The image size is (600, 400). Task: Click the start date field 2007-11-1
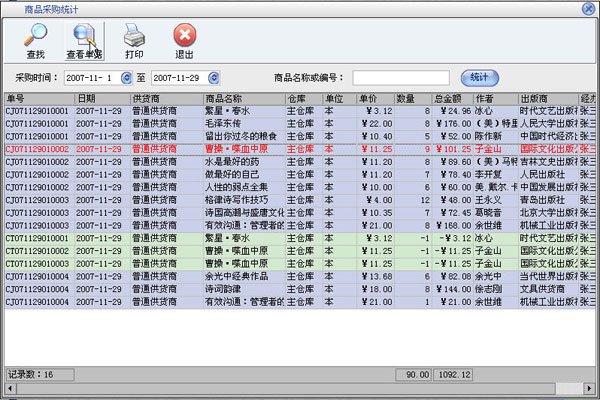(x=91, y=77)
